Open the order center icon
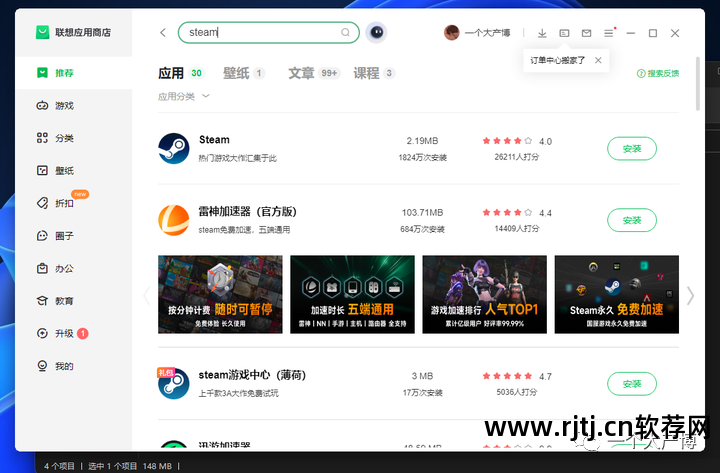The image size is (720, 473). 564,33
